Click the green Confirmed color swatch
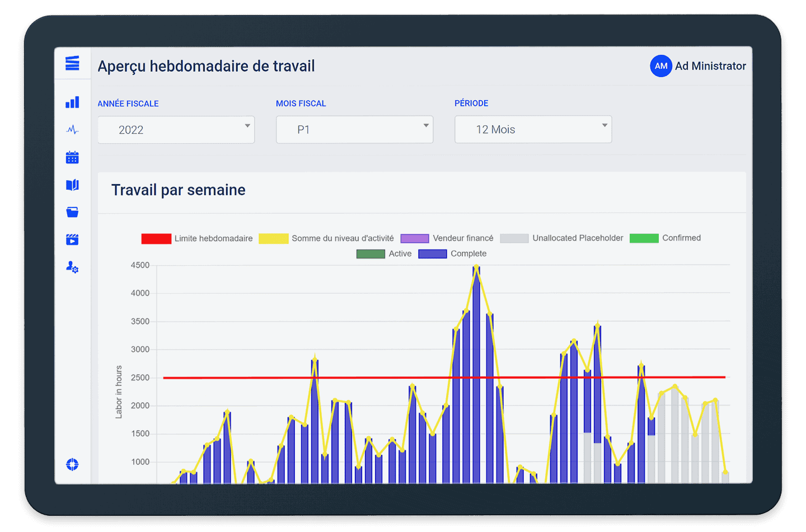The height and width of the screenshot is (532, 806). (644, 238)
